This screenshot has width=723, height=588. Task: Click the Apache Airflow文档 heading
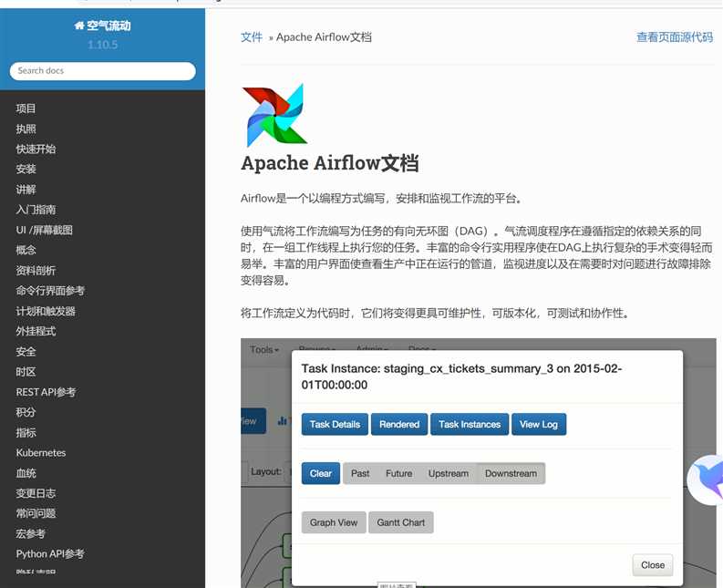(x=330, y=163)
